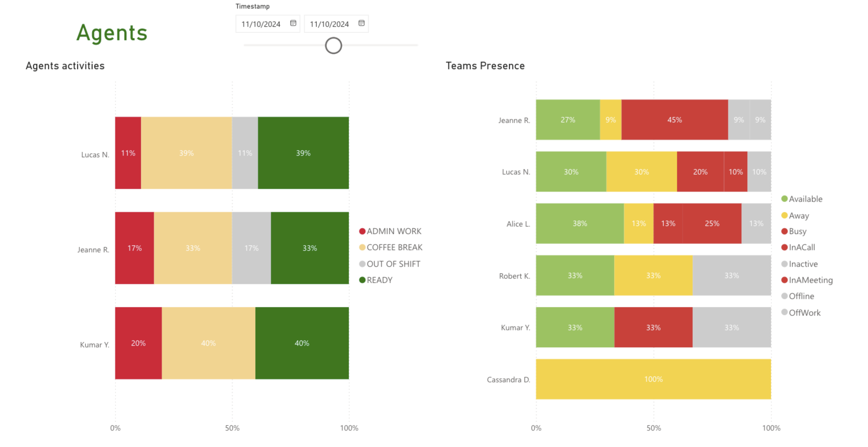Select the InACall legend entry
The width and height of the screenshot is (868, 447).
click(802, 248)
